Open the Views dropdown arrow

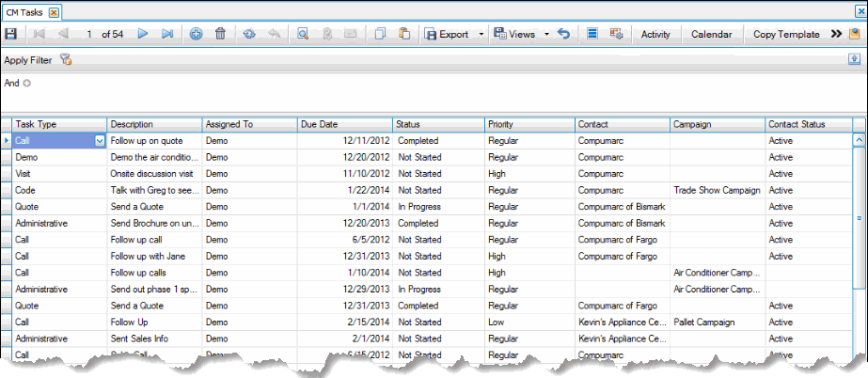(546, 34)
